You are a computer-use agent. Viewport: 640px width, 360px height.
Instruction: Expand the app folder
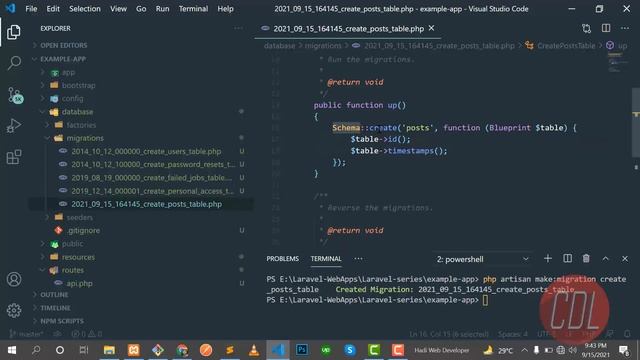click(x=68, y=72)
